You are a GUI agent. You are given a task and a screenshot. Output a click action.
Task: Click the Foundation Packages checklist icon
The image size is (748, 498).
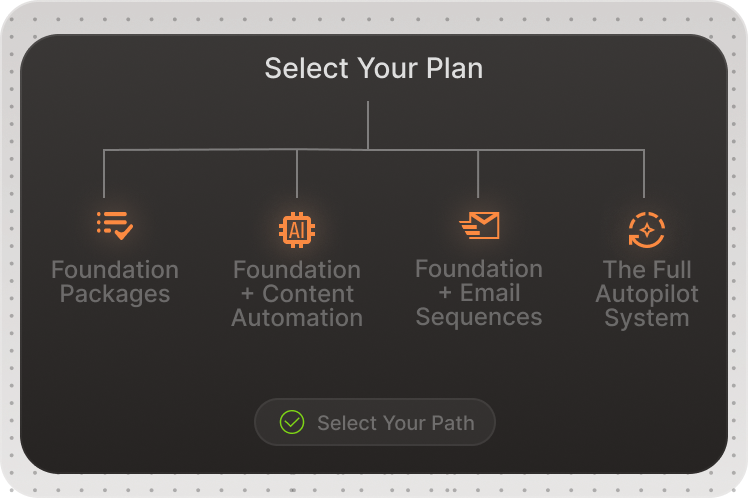click(x=115, y=225)
